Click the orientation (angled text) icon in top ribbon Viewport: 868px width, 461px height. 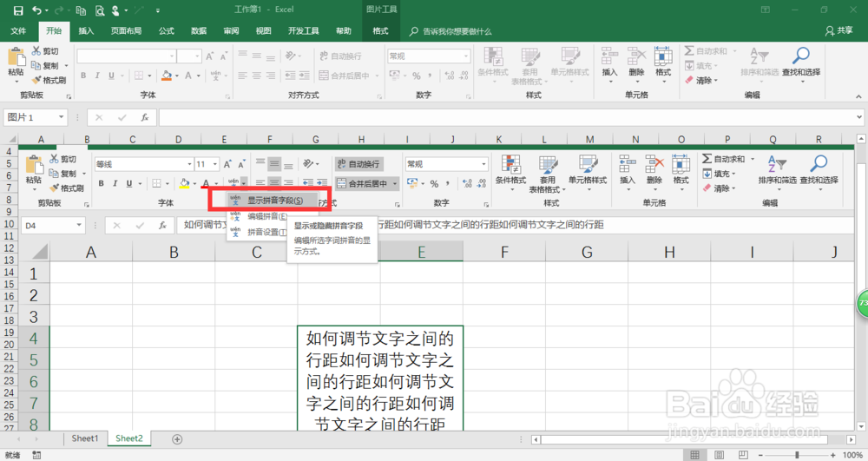click(290, 56)
